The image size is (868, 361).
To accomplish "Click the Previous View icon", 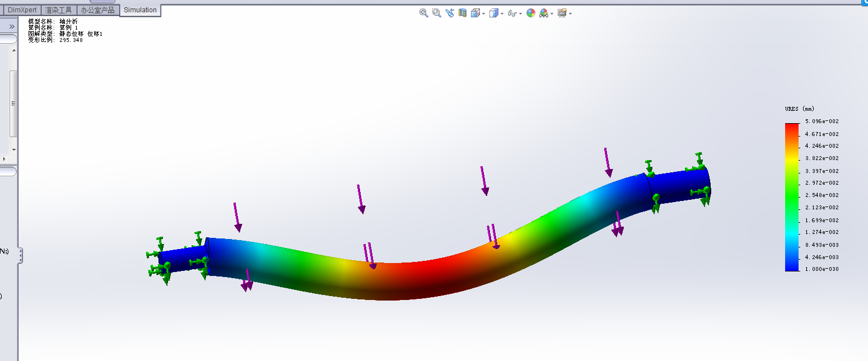I will pyautogui.click(x=450, y=13).
